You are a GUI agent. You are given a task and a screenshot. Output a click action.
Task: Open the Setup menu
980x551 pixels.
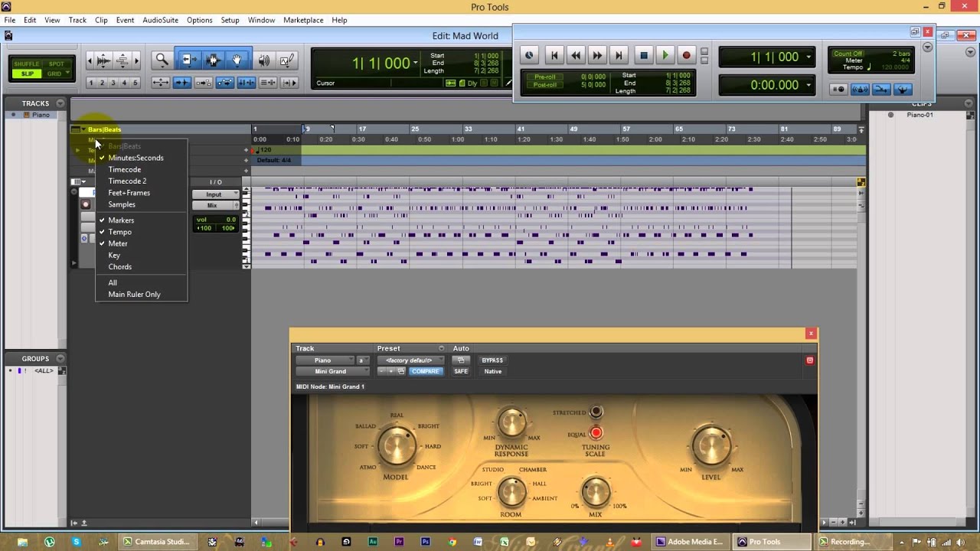tap(230, 20)
